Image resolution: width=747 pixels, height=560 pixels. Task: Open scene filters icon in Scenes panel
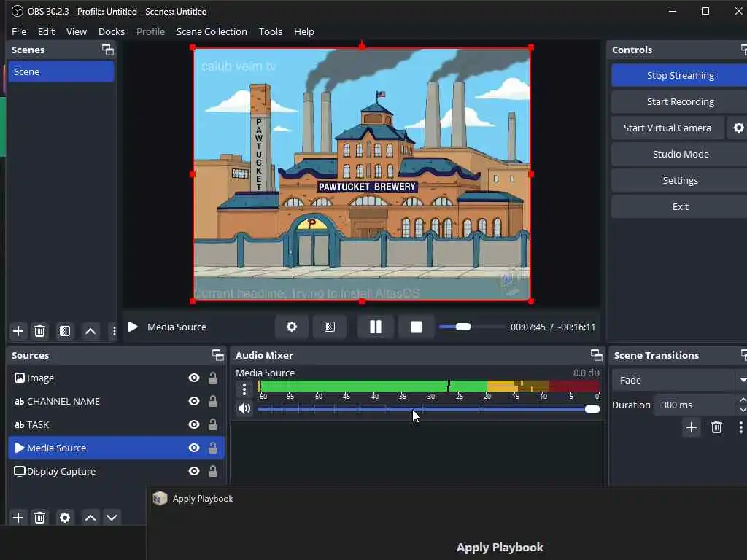65,331
